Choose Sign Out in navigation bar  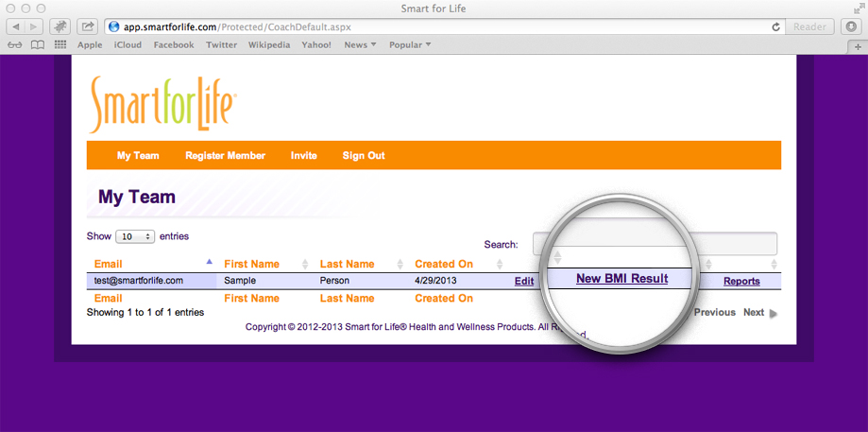point(364,156)
